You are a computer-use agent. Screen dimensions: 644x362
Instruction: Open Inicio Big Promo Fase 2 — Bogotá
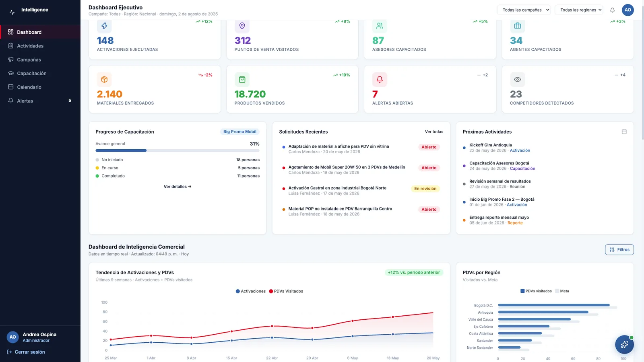pos(545,202)
